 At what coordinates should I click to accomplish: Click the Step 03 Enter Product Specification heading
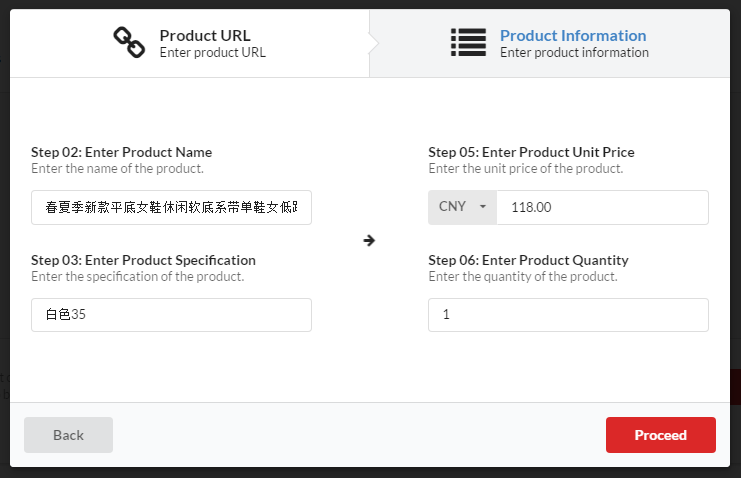(143, 260)
